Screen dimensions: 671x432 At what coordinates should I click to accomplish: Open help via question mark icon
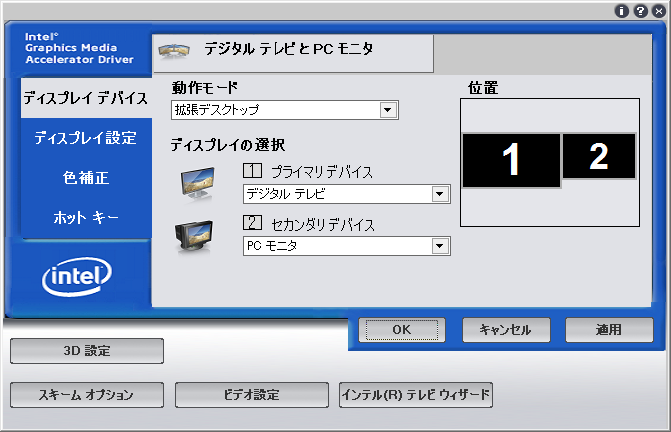tap(641, 11)
